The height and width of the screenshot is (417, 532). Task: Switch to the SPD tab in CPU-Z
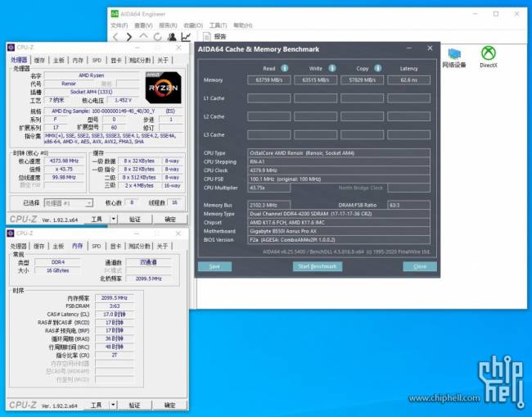tap(97, 60)
